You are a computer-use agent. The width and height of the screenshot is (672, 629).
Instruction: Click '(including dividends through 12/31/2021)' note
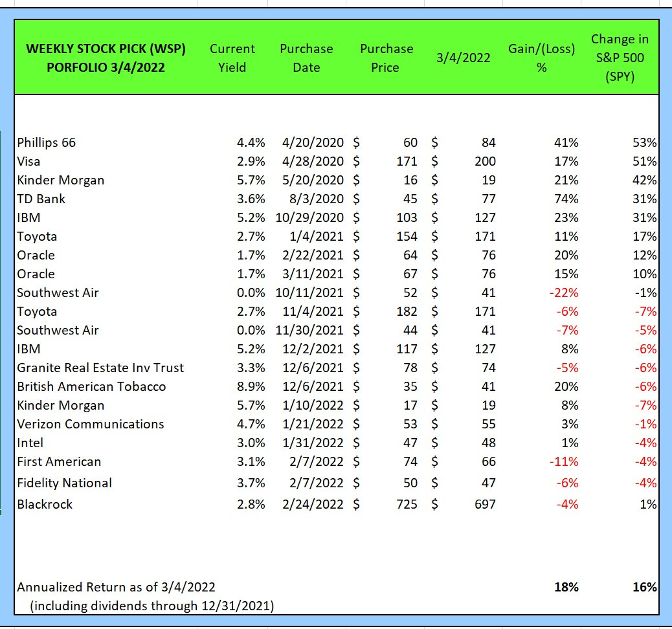coord(151,606)
